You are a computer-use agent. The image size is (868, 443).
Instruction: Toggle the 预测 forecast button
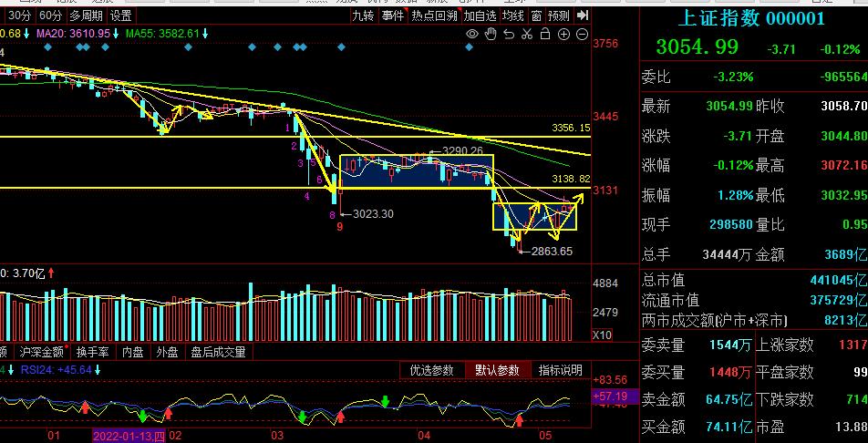click(x=559, y=15)
